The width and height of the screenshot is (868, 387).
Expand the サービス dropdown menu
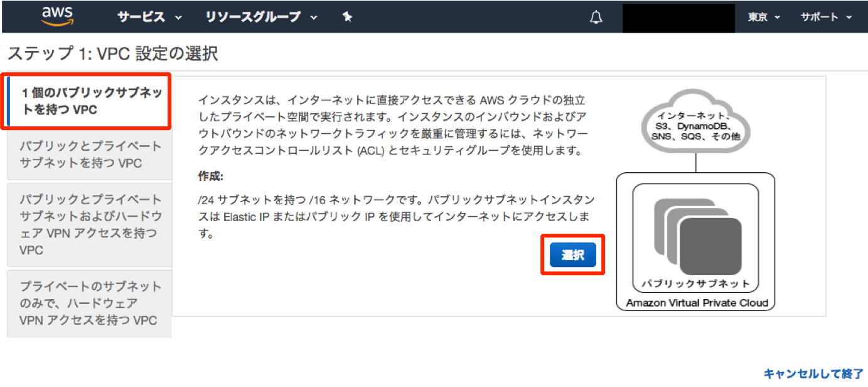pos(149,18)
